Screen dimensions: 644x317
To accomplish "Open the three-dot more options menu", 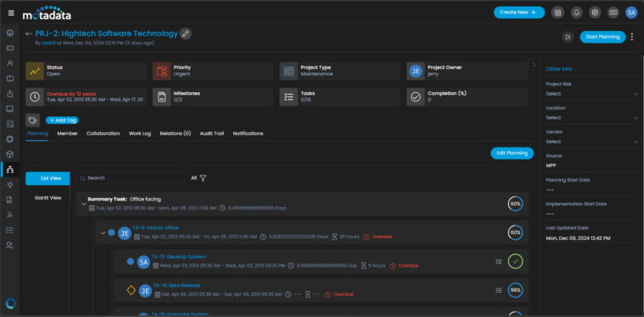I will pos(632,37).
